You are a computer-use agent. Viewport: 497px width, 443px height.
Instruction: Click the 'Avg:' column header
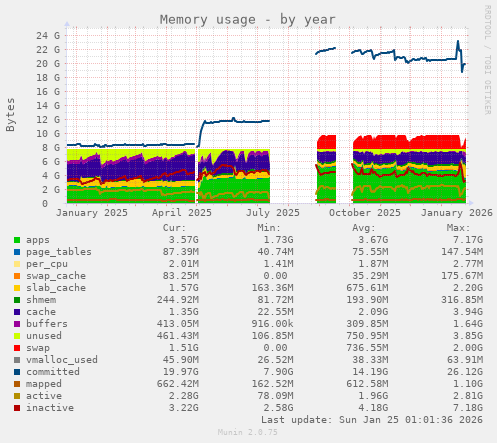coord(364,228)
